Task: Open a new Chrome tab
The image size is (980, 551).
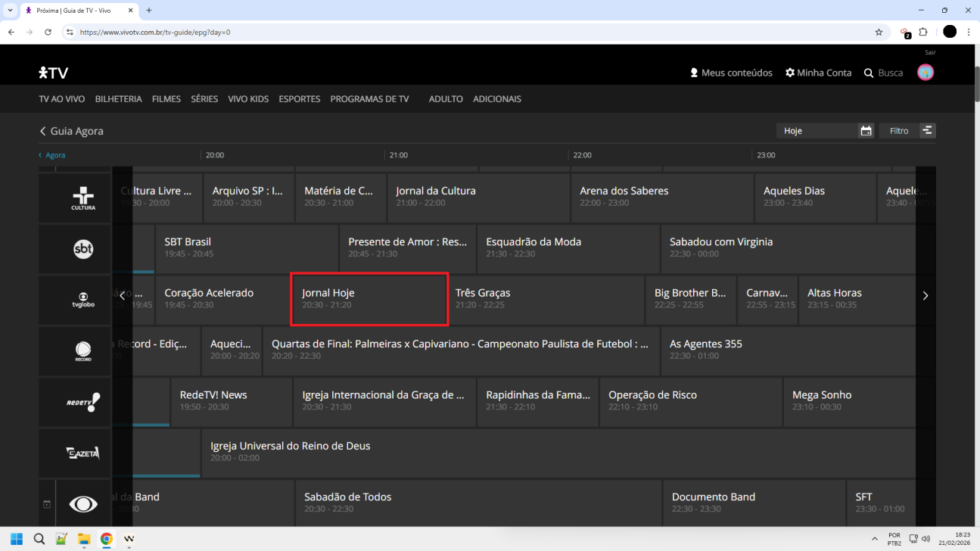Action: (149, 11)
